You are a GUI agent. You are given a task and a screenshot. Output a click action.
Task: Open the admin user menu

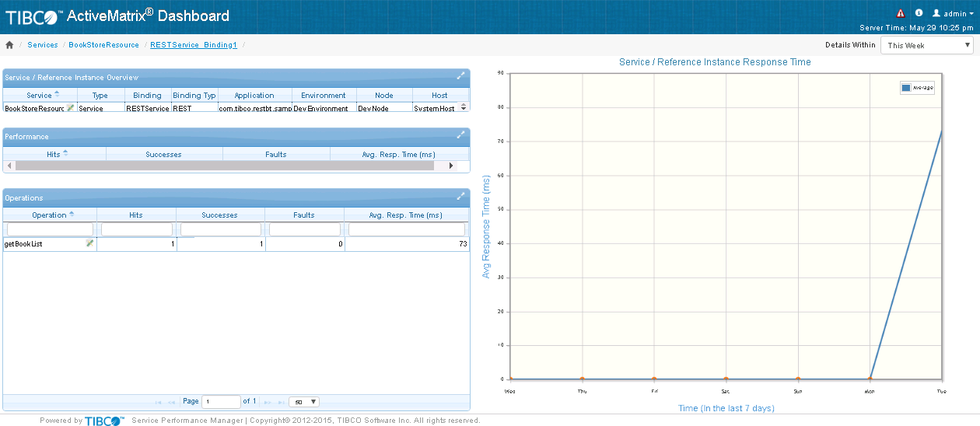pyautogui.click(x=954, y=13)
